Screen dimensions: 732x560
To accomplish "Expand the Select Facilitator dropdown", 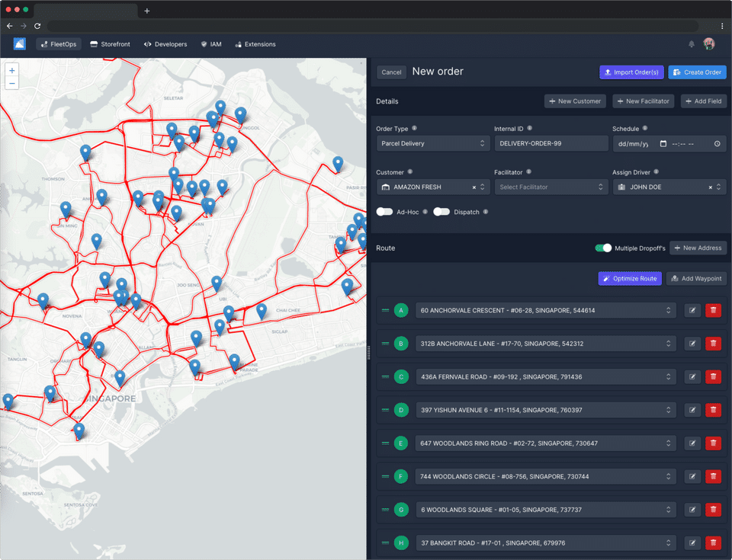I will click(551, 187).
